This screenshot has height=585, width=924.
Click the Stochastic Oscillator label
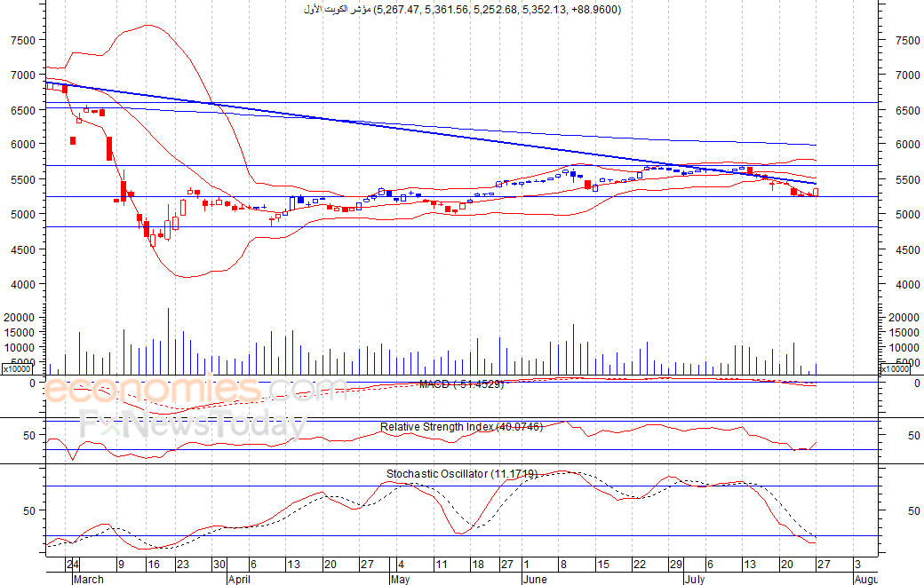pyautogui.click(x=462, y=474)
